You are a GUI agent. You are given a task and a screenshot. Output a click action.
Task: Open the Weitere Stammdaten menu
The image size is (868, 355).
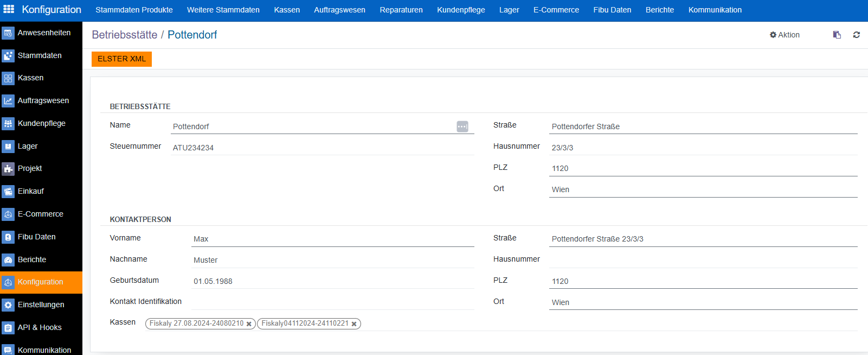click(223, 10)
